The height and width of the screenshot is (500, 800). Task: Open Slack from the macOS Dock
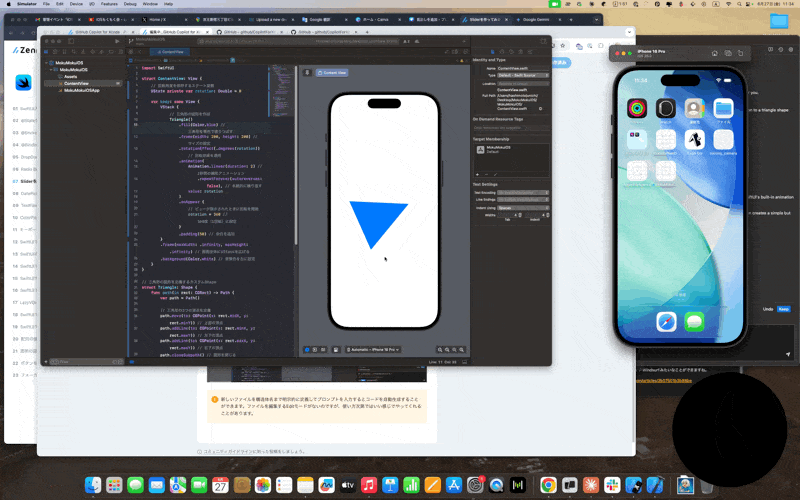coord(612,485)
